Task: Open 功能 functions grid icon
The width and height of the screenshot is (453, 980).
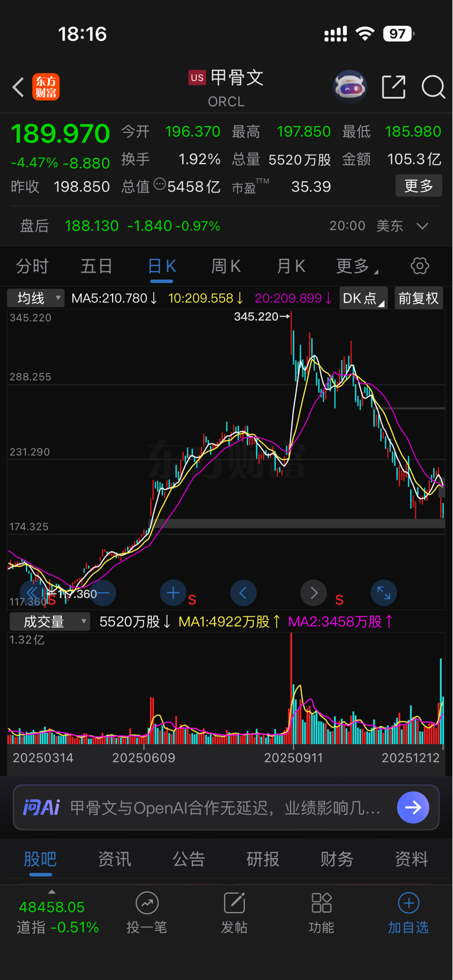Action: [x=322, y=902]
